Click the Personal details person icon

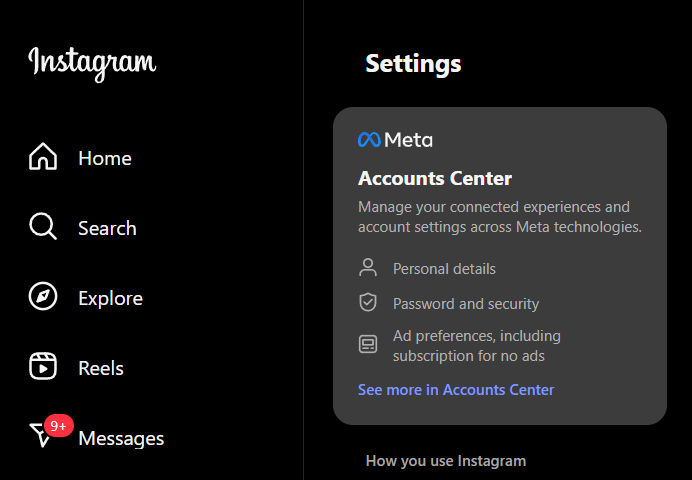[368, 268]
